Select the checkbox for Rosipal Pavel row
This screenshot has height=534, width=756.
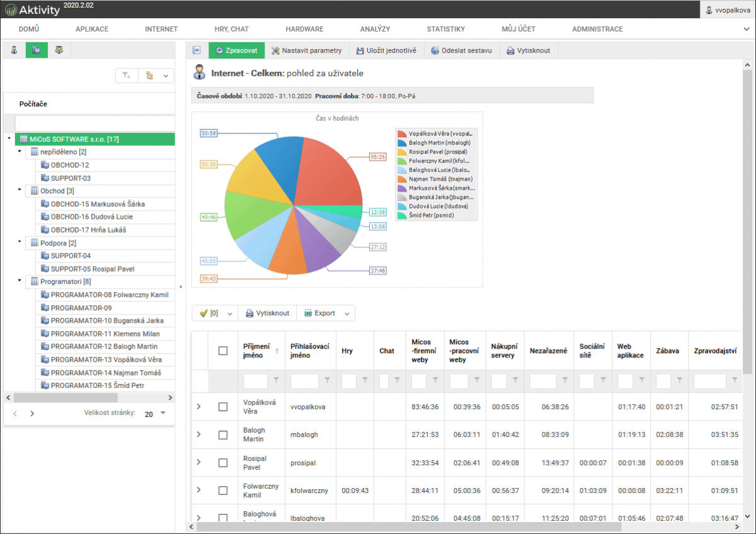point(223,463)
